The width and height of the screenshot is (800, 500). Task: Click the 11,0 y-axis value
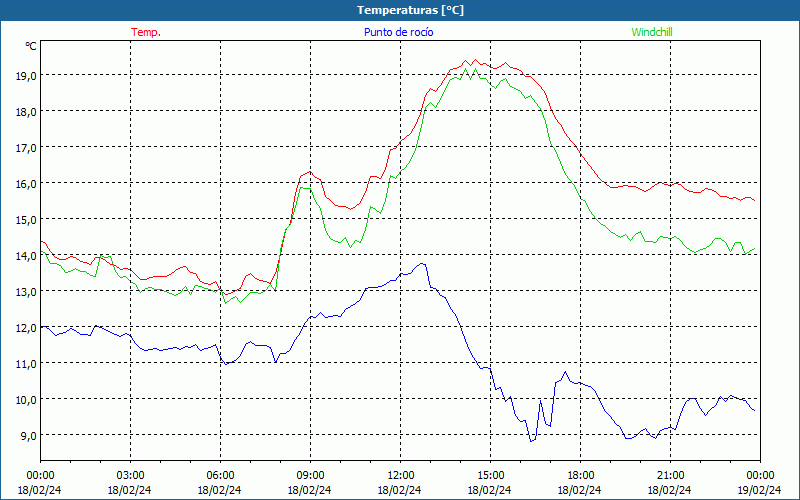pos(26,364)
